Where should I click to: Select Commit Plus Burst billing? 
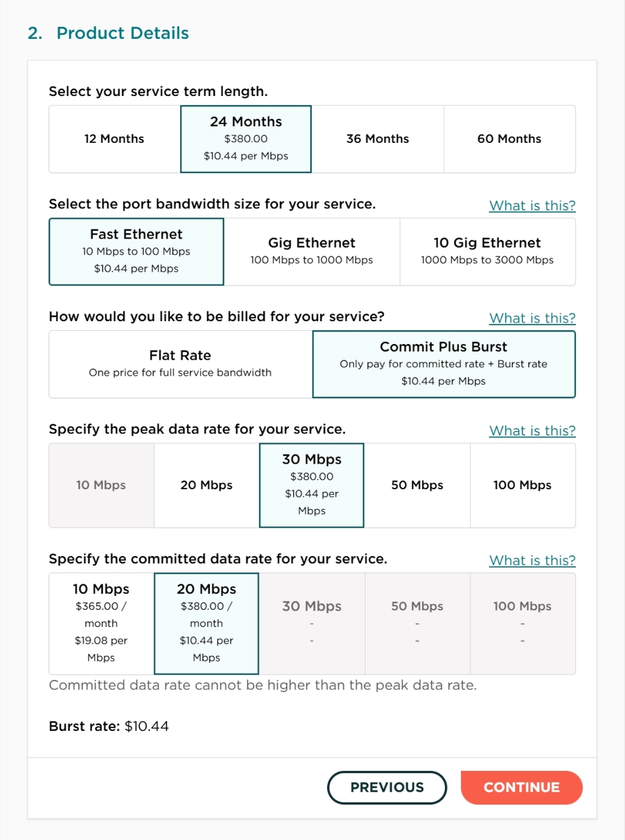pos(444,364)
